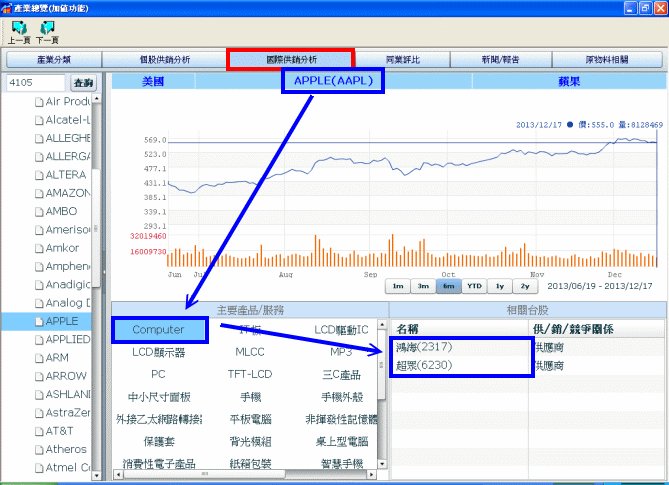
Task: Open the 同業評比 tab
Action: click(403, 60)
